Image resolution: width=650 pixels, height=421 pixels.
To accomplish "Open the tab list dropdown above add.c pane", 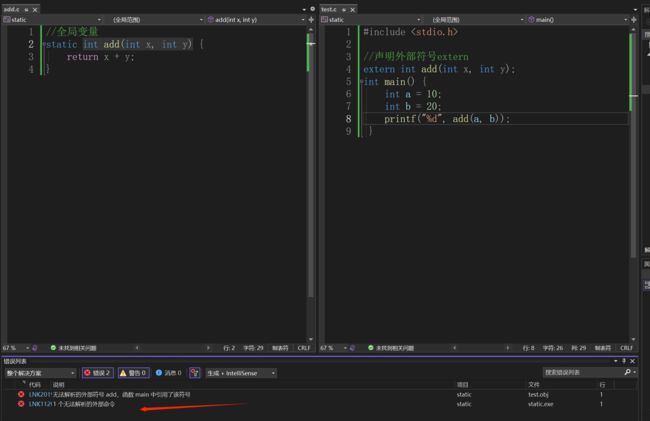I will [x=304, y=9].
